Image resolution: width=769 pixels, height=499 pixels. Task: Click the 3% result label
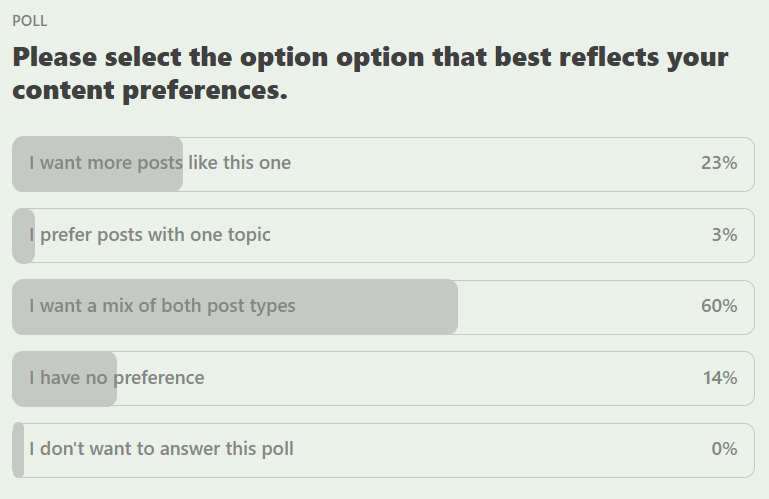tap(724, 235)
